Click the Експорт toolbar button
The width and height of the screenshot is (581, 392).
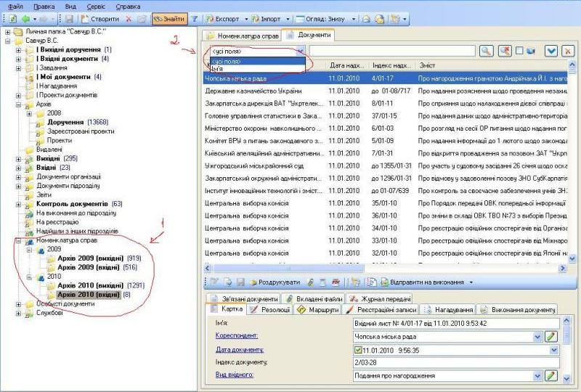point(223,19)
